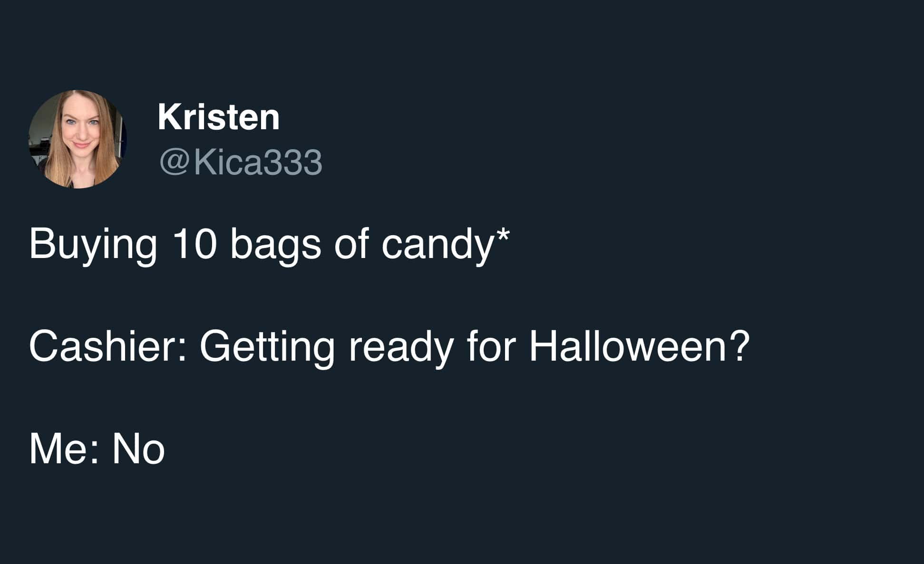The image size is (924, 564).
Task: Open Kristen's profile photo
Action: click(78, 139)
